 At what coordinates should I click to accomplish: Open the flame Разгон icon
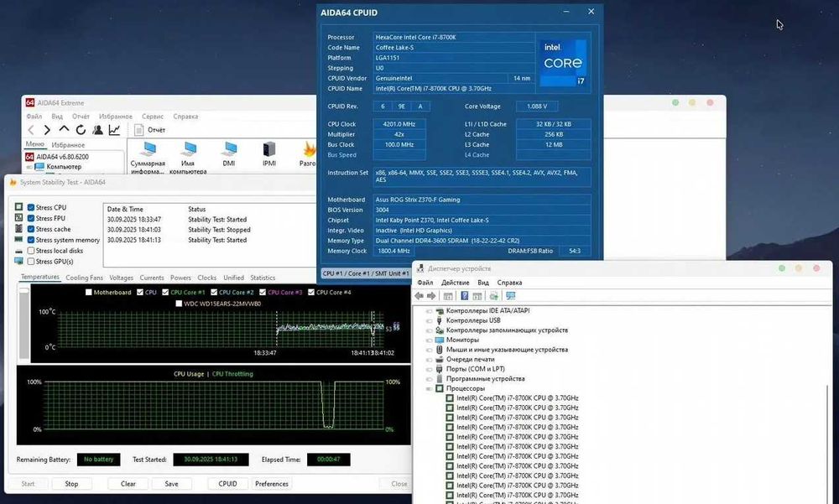pyautogui.click(x=309, y=148)
